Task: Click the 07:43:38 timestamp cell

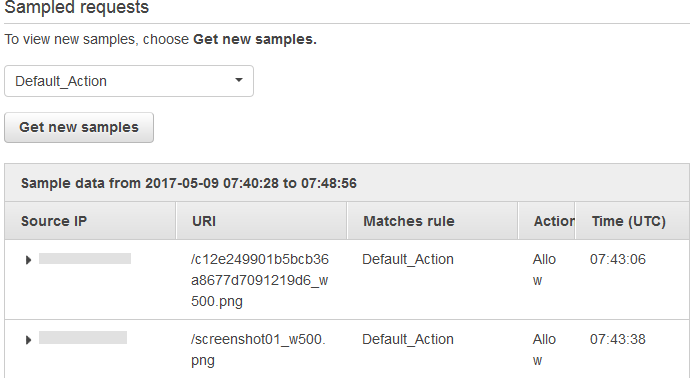Action: (x=618, y=339)
